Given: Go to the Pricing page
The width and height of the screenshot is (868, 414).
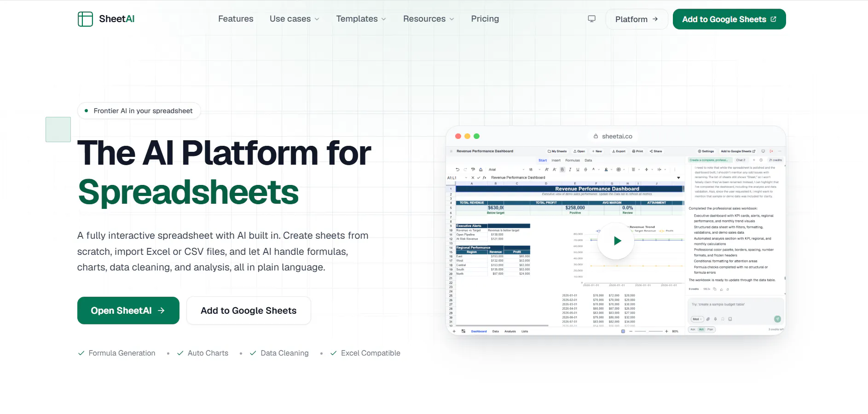Looking at the screenshot, I should coord(485,19).
